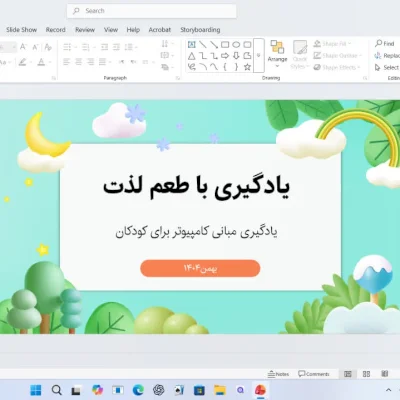This screenshot has height=400, width=400.
Task: Select the right arrow block shape
Action: tap(225, 56)
